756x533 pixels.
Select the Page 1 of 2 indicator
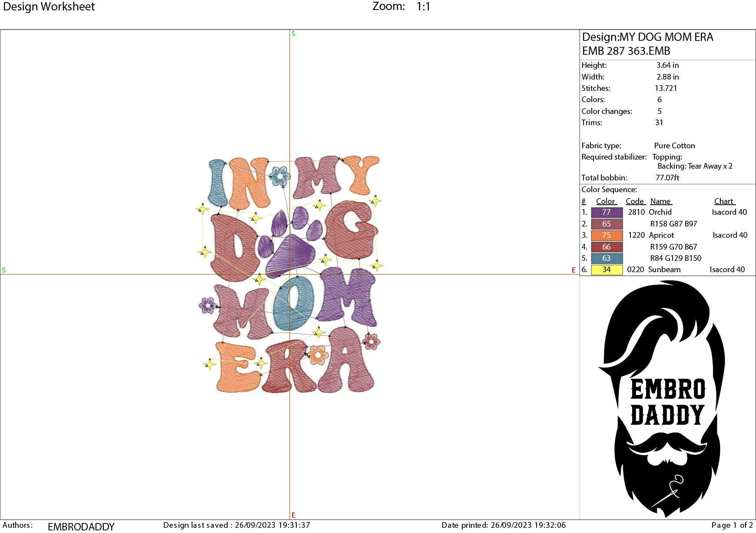[732, 524]
